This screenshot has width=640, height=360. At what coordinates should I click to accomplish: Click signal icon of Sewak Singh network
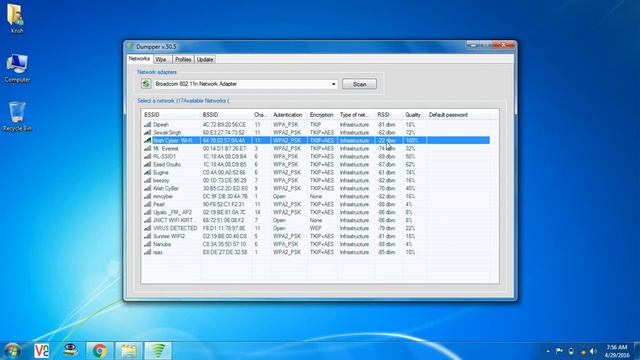click(x=147, y=132)
